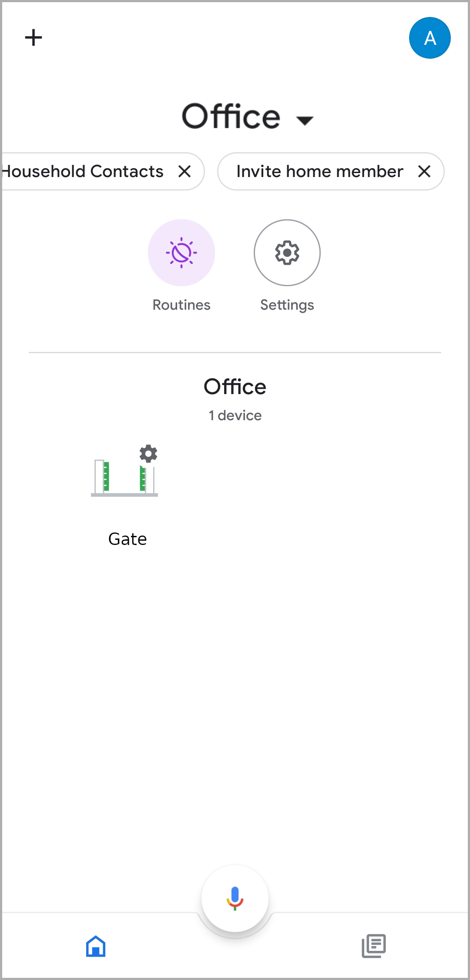
Task: Tap the large Office home title
Action: click(x=231, y=117)
